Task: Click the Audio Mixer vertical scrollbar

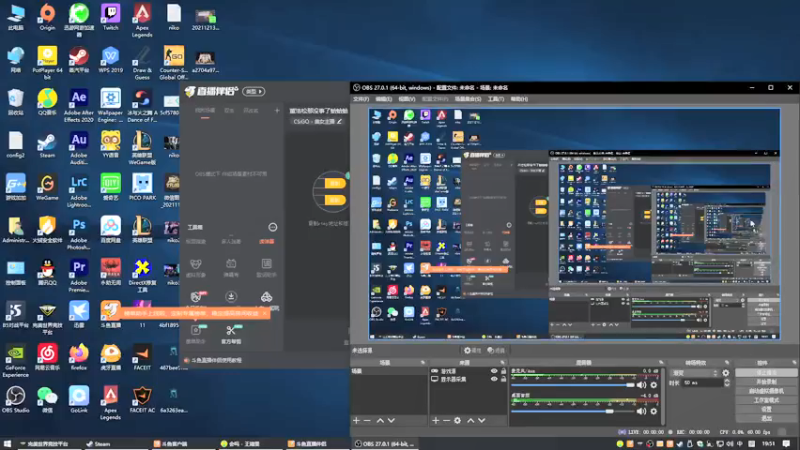Action: point(663,395)
